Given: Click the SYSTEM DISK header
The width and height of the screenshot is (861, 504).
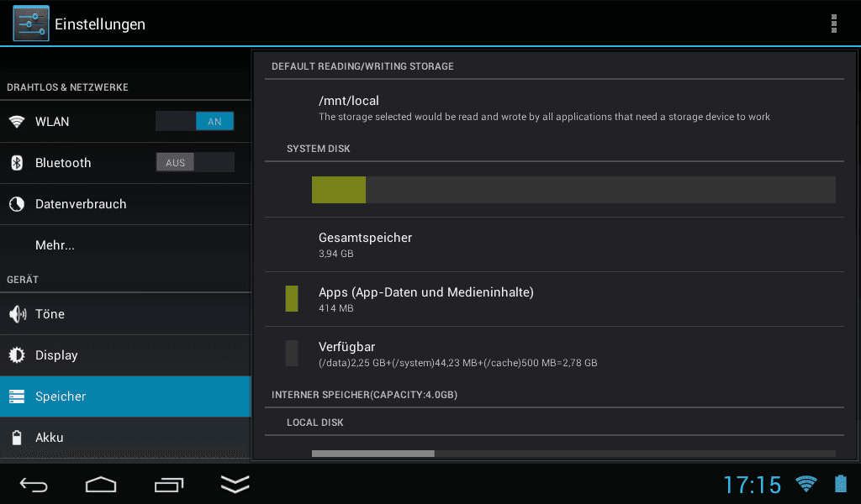Looking at the screenshot, I should pyautogui.click(x=318, y=149).
